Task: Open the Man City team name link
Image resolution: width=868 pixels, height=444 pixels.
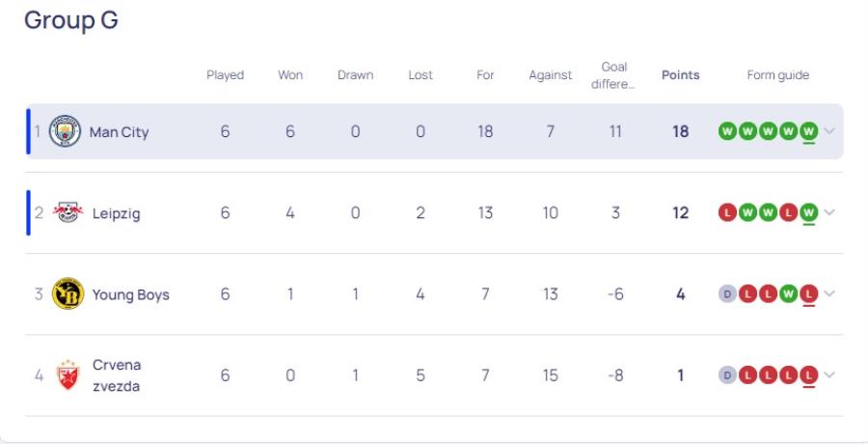Action: point(119,132)
